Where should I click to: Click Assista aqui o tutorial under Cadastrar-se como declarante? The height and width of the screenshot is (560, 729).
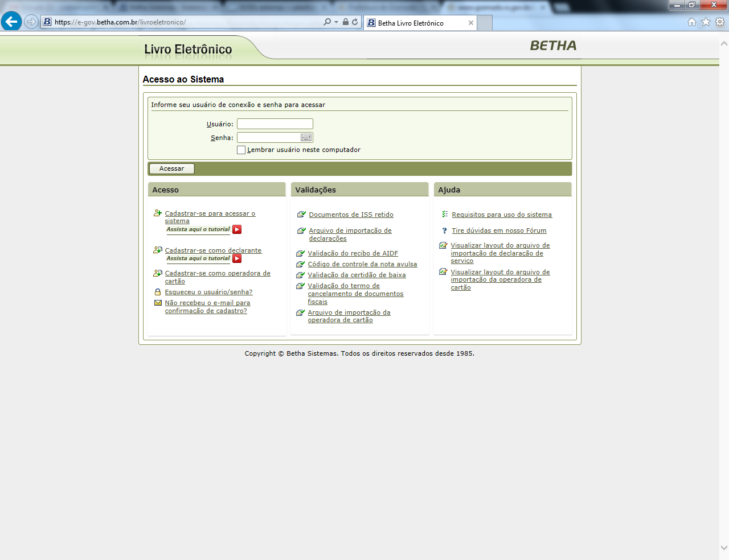(x=198, y=258)
